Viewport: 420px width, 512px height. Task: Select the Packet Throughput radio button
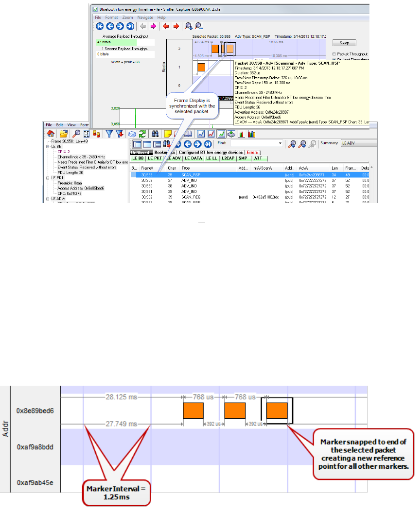(x=334, y=53)
